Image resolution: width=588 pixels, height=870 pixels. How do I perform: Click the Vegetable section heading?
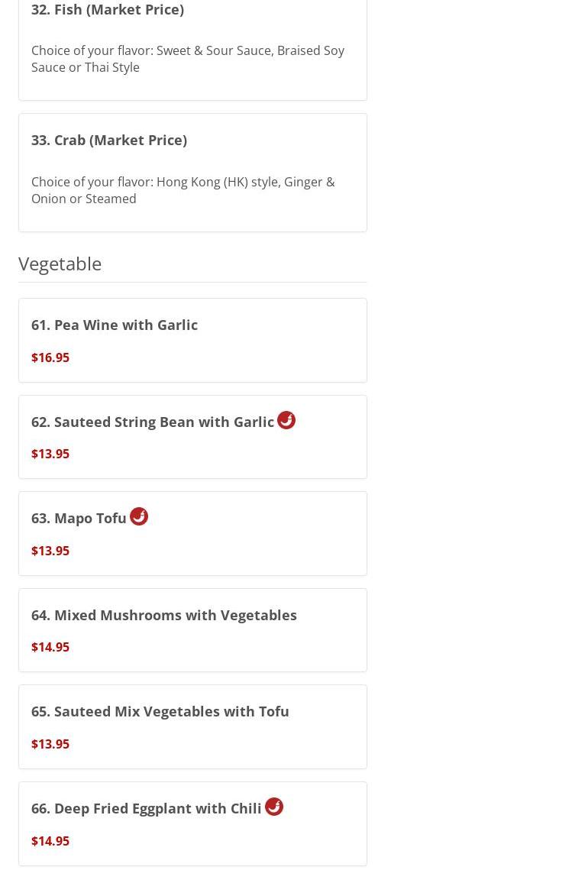60,263
